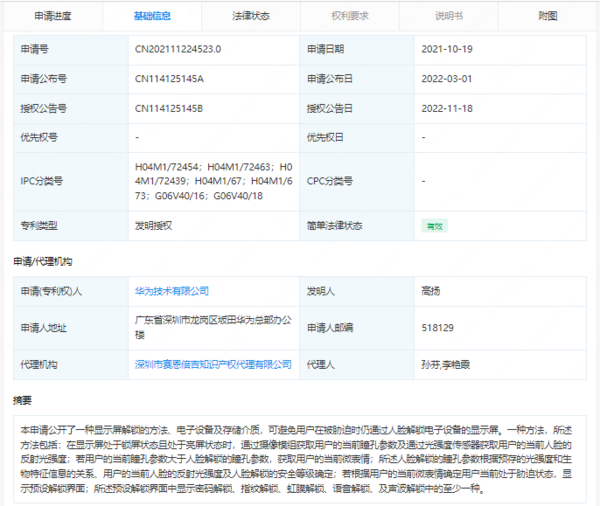Open the 法律状态 tab
This screenshot has height=506, width=600.
click(251, 16)
